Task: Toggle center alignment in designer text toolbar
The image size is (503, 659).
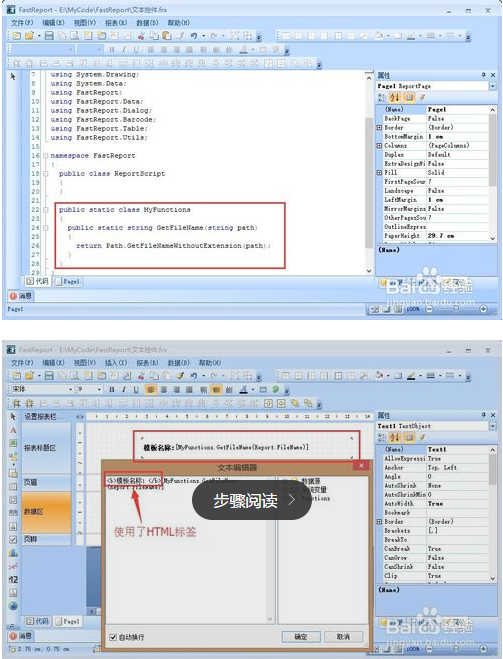Action: click(163, 390)
